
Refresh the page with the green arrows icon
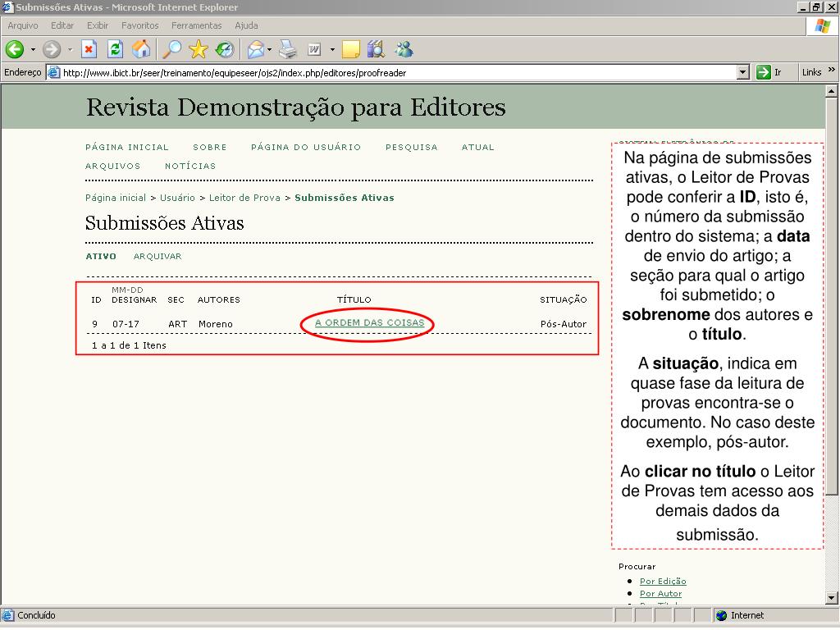(115, 50)
